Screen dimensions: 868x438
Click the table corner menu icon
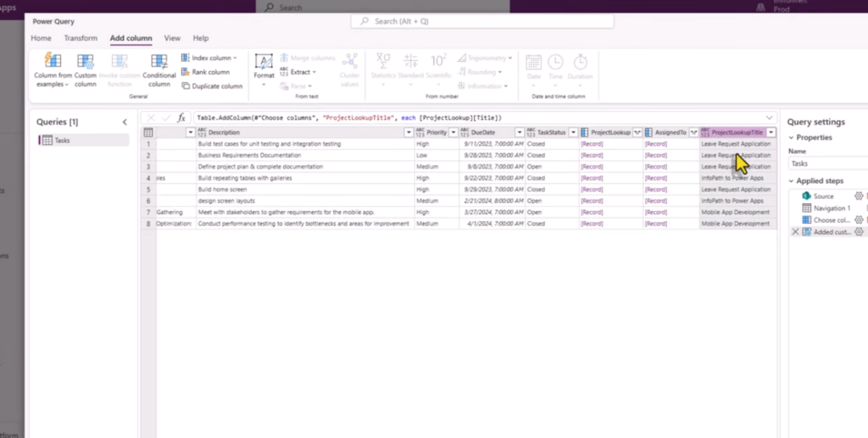tap(147, 132)
